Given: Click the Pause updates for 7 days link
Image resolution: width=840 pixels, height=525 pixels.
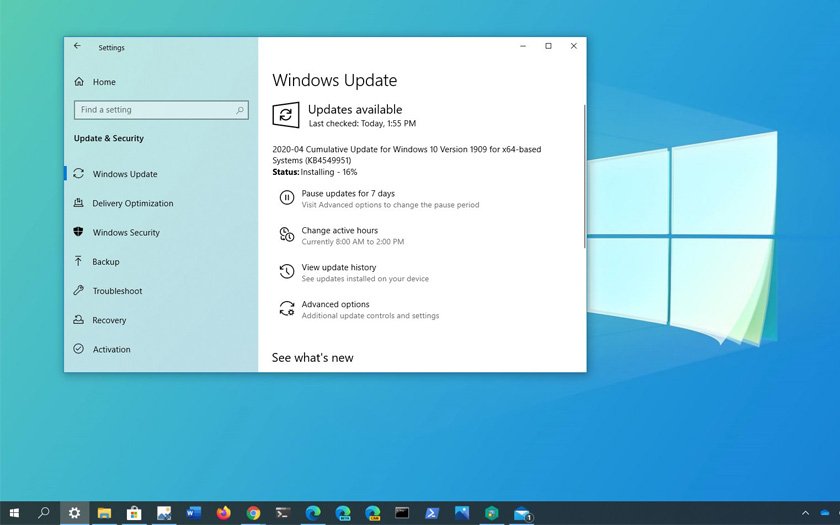Looking at the screenshot, I should click(348, 193).
